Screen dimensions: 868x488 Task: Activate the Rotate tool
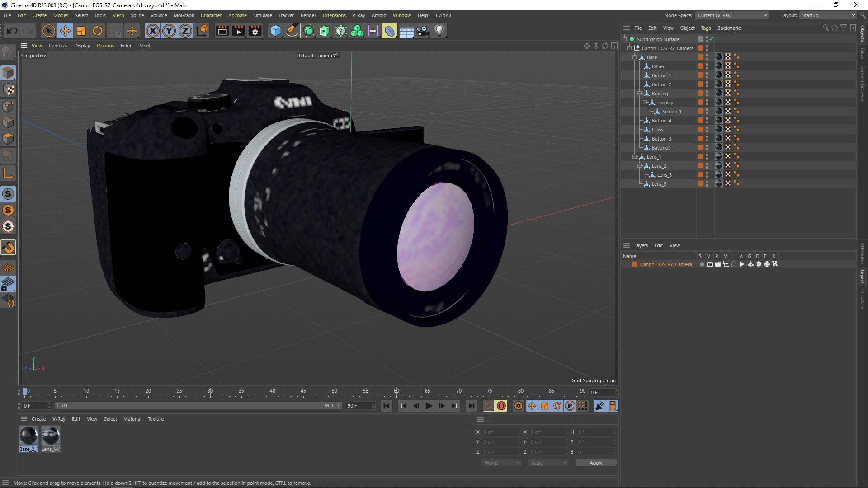(x=98, y=31)
